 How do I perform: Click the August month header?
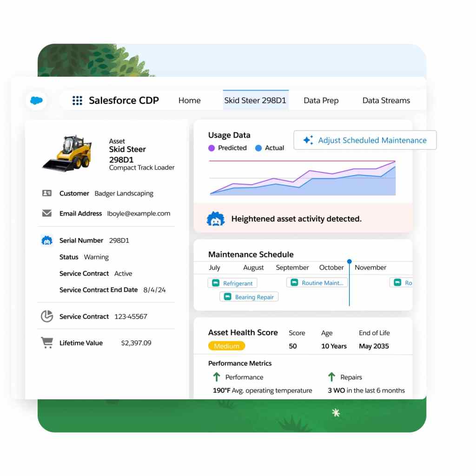[253, 267]
